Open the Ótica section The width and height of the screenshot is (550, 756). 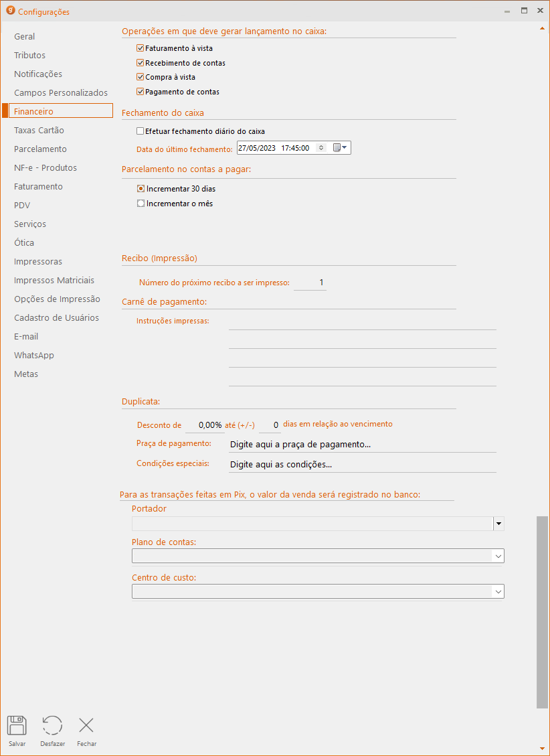pyautogui.click(x=24, y=243)
